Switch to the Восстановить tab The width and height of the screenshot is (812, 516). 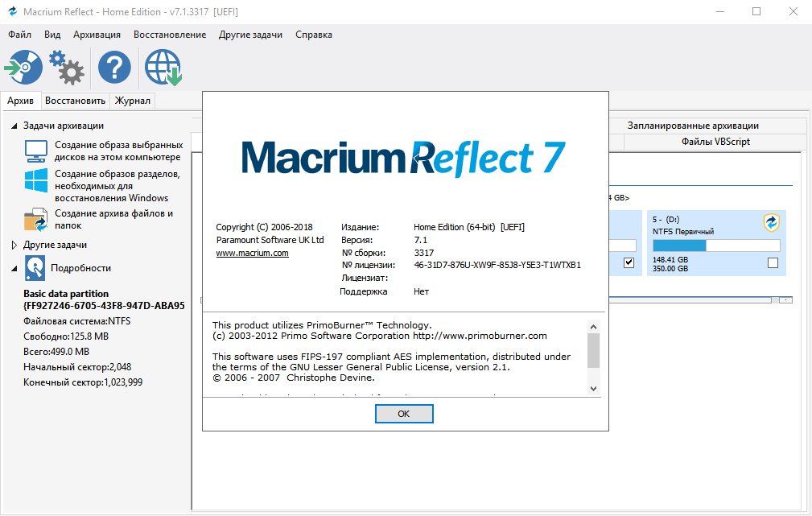[x=75, y=101]
